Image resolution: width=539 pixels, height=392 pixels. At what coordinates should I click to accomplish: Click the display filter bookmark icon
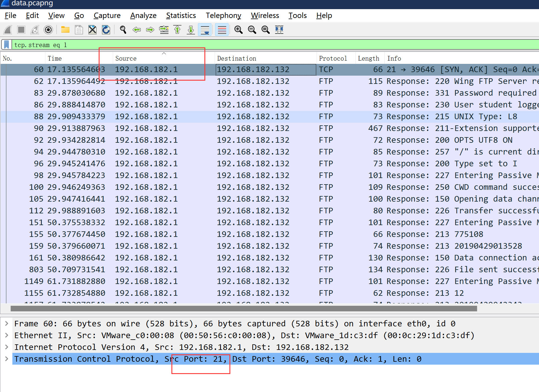pos(6,45)
